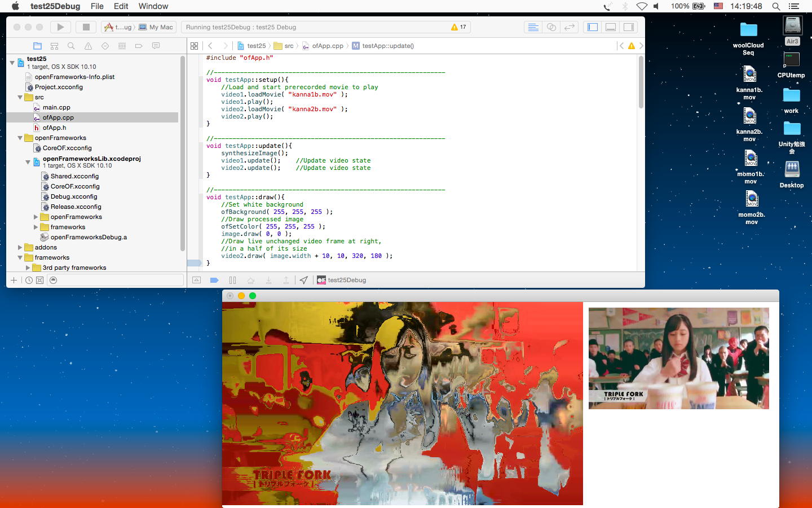This screenshot has width=812, height=508.
Task: Show only source-controlled files filter
Action: [39, 280]
